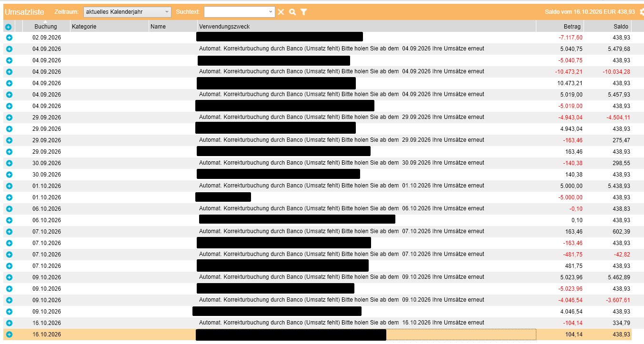Click the Name column header
Screen dimensions: 644x344
[173, 27]
